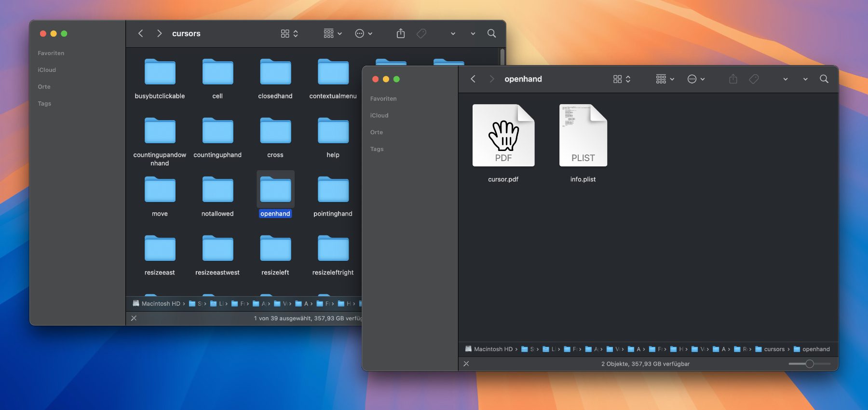Click cursors in the openhand path bar
Viewport: 868px width, 410px height.
tap(774, 349)
